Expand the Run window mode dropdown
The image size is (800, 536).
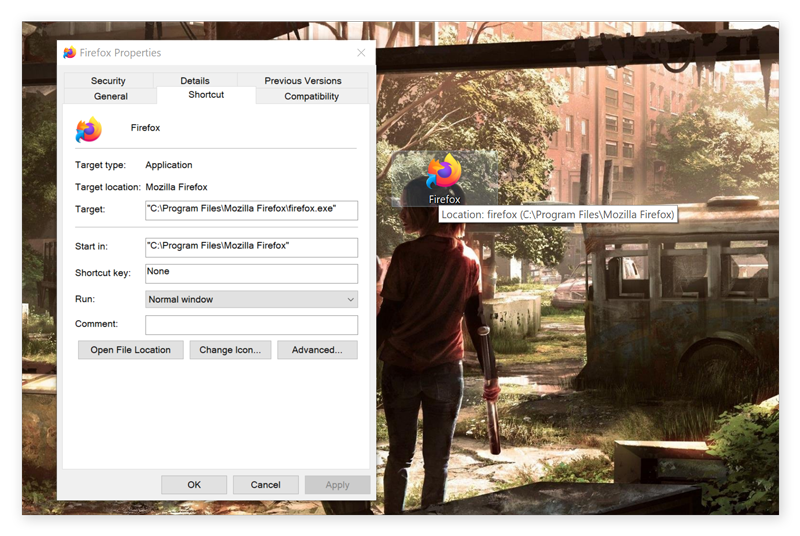click(251, 299)
